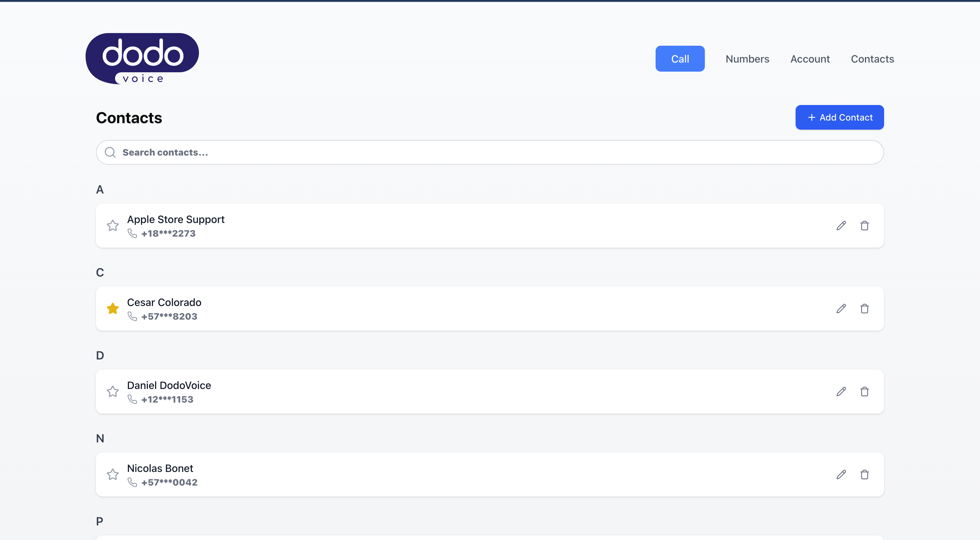Click the Contacts page heading

pyautogui.click(x=129, y=118)
